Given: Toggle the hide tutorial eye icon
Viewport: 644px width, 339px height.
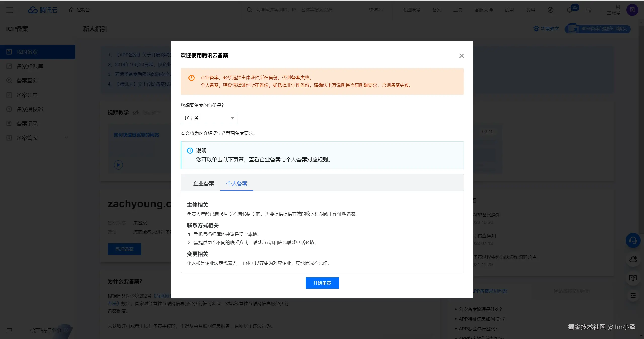Looking at the screenshot, I should (x=136, y=113).
